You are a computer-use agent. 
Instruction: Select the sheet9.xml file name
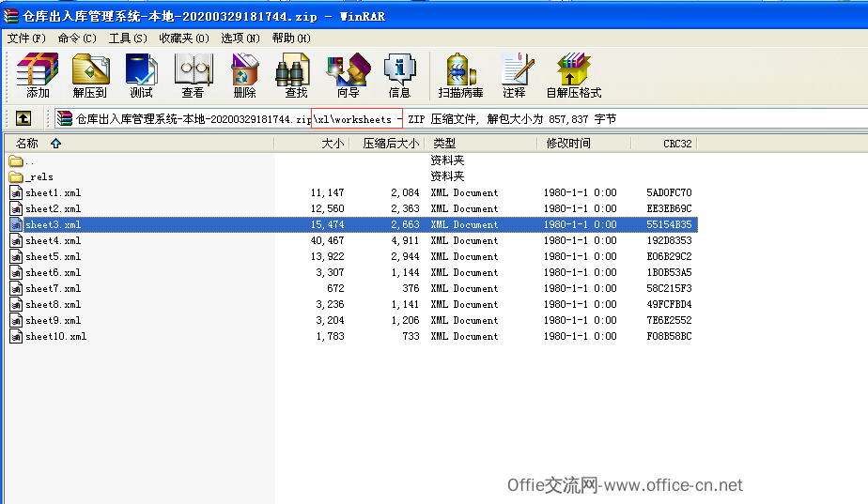pos(54,320)
